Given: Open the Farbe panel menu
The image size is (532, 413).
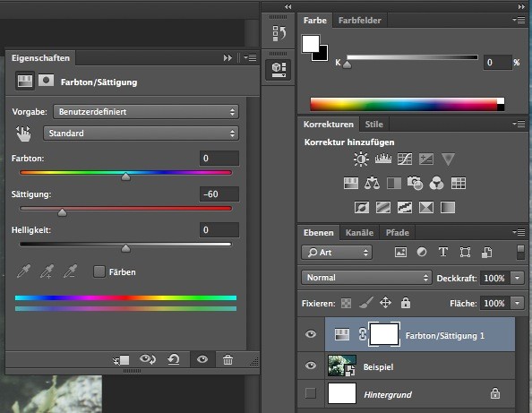Looking at the screenshot, I should point(519,20).
